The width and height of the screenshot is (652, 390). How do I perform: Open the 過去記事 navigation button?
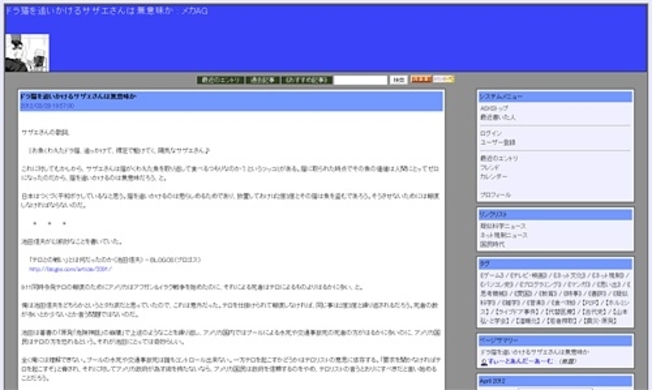click(x=262, y=80)
